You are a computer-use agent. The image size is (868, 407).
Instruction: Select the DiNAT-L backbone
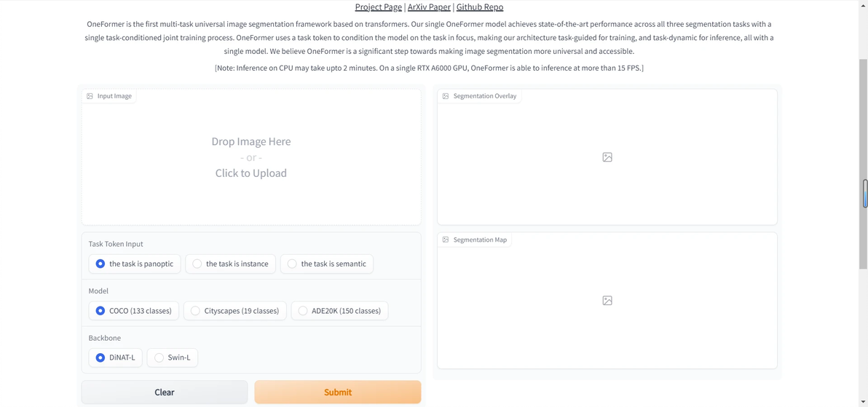pos(100,357)
